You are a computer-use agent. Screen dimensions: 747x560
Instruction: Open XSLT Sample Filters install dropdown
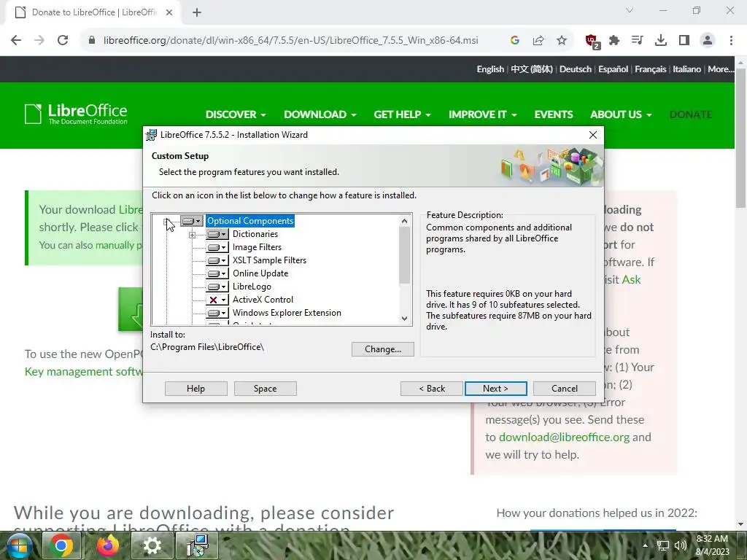(217, 260)
